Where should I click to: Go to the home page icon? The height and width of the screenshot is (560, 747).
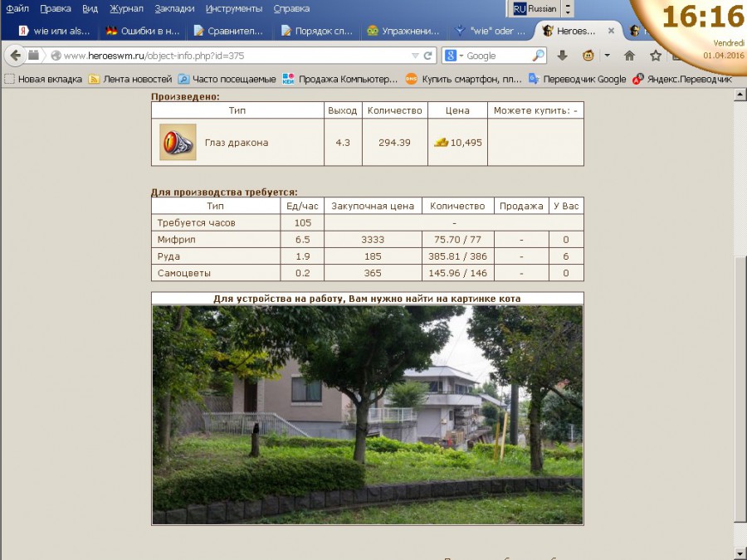tap(629, 56)
